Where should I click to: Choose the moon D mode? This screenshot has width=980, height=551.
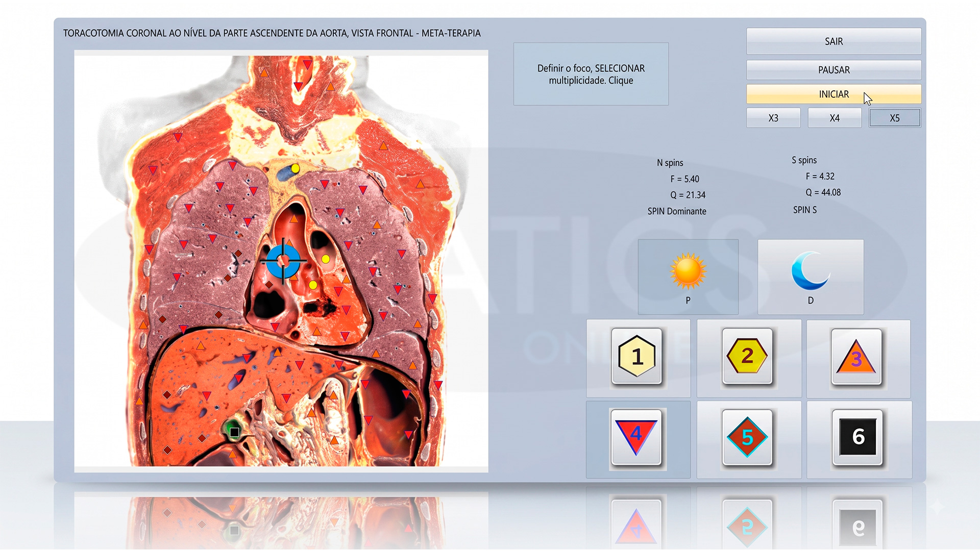pyautogui.click(x=811, y=277)
